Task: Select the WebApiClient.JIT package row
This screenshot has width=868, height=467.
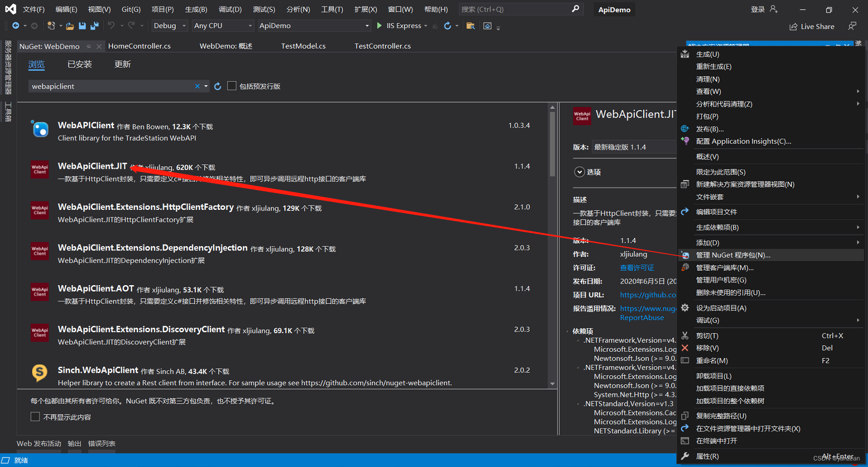Action: [x=282, y=172]
